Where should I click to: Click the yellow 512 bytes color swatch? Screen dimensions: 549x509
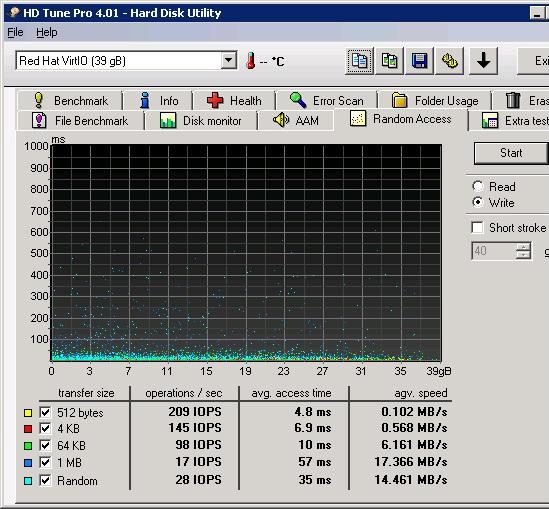tap(28, 412)
